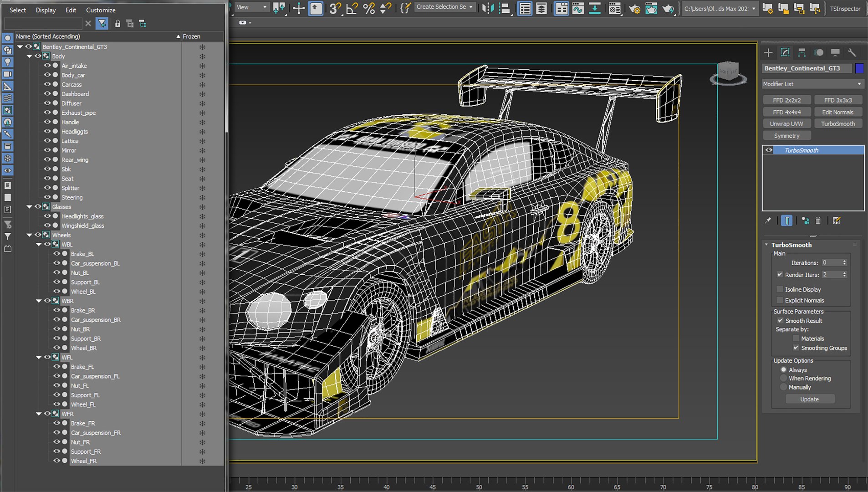Collapse the WFR wheel group
The image size is (868, 492).
point(39,414)
